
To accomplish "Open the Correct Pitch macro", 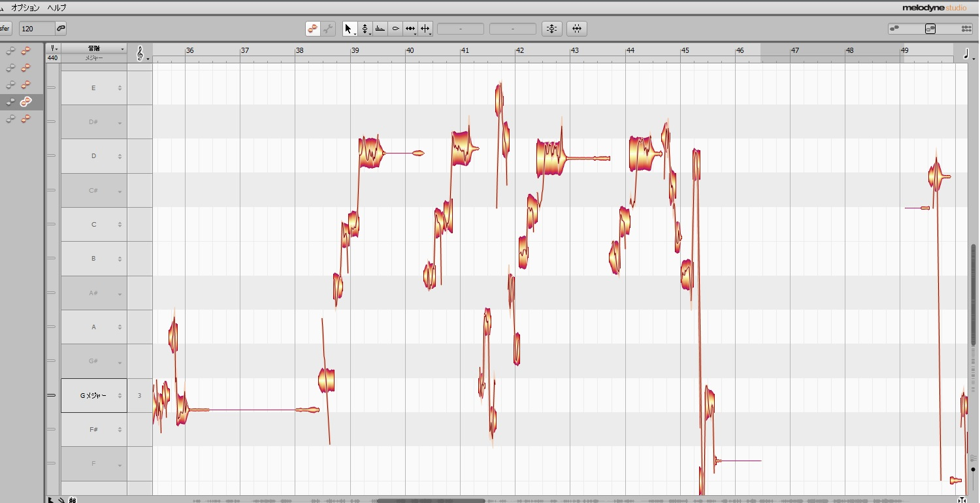I will tap(552, 29).
